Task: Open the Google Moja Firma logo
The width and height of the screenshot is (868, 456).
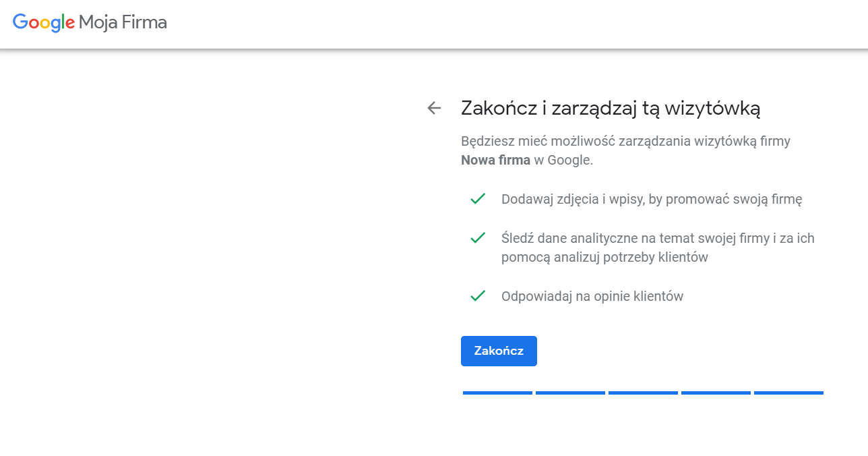Action: tap(90, 22)
